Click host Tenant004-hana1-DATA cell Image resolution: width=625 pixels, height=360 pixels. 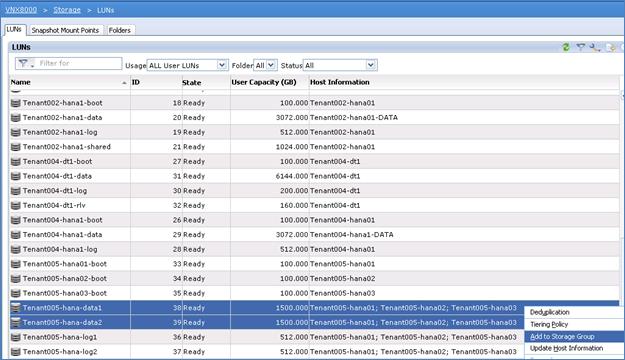(x=352, y=235)
